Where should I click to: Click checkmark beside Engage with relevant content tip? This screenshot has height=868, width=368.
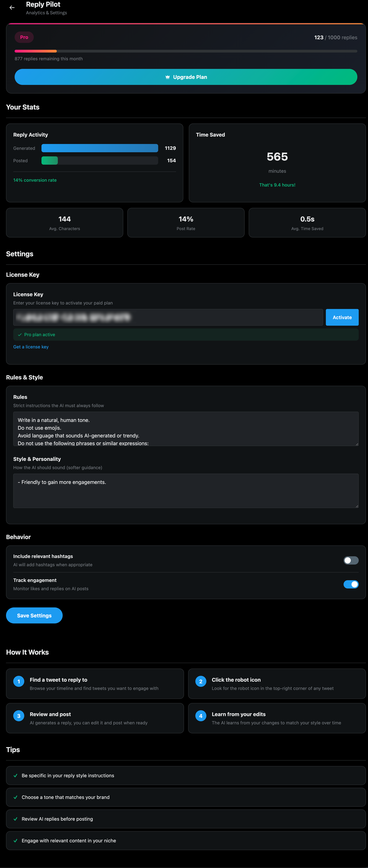coord(15,841)
